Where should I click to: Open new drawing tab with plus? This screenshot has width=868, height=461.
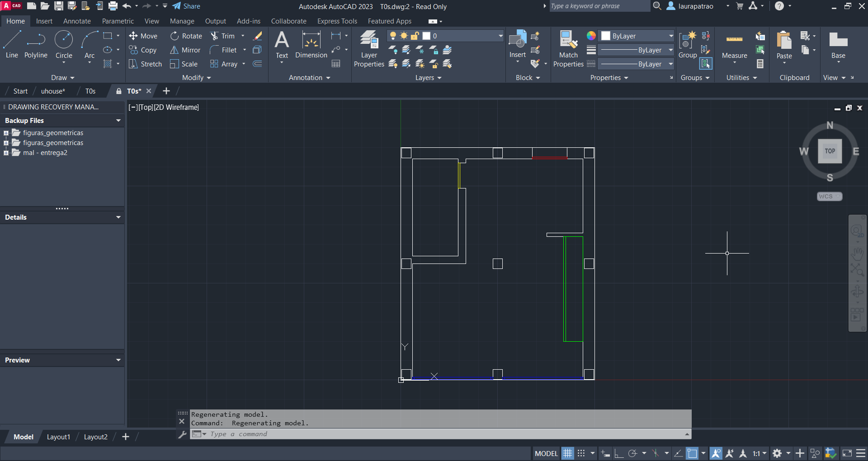tap(166, 91)
